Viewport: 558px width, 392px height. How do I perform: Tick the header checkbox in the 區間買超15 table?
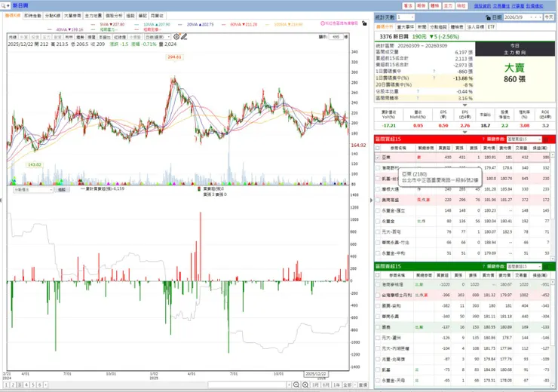tap(378, 148)
